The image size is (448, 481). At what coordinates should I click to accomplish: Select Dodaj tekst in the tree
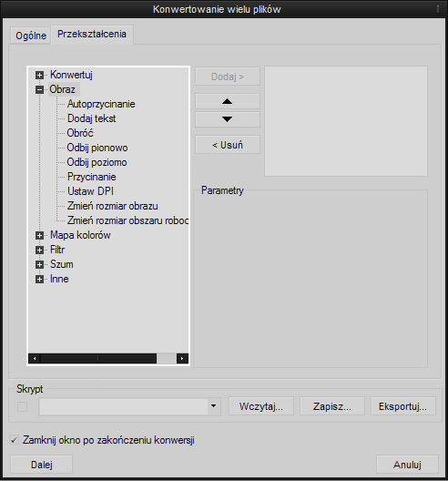click(x=92, y=118)
